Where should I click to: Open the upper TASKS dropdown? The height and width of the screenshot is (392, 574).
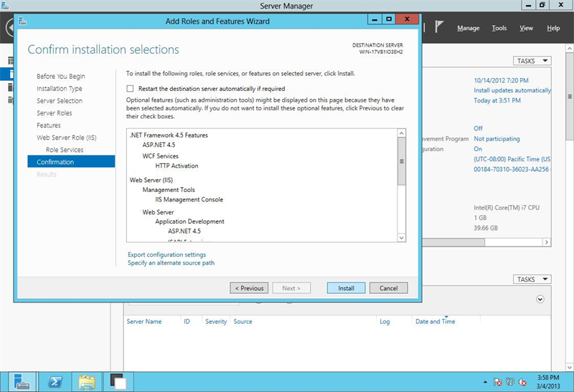[x=532, y=61]
